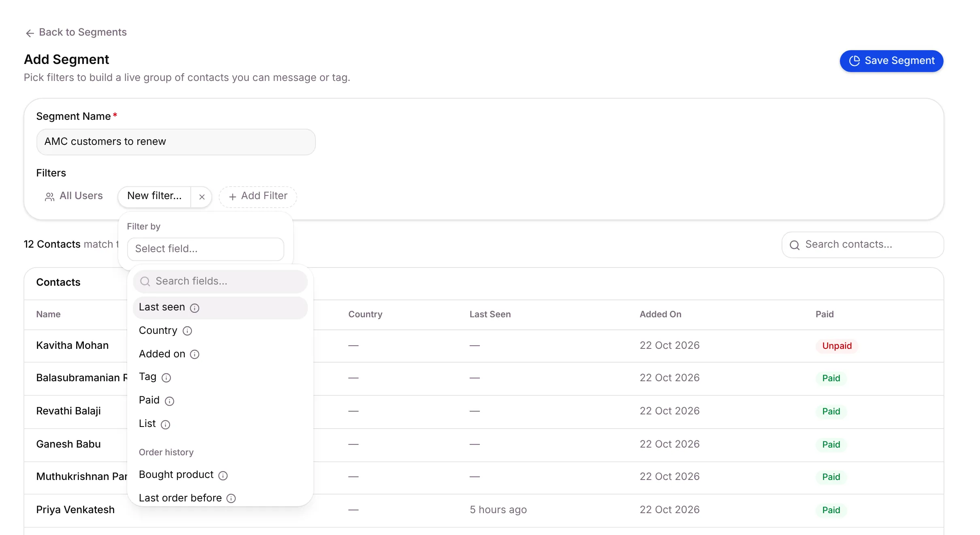This screenshot has height=535, width=980.
Task: Choose Paid filter field
Action: click(x=220, y=400)
